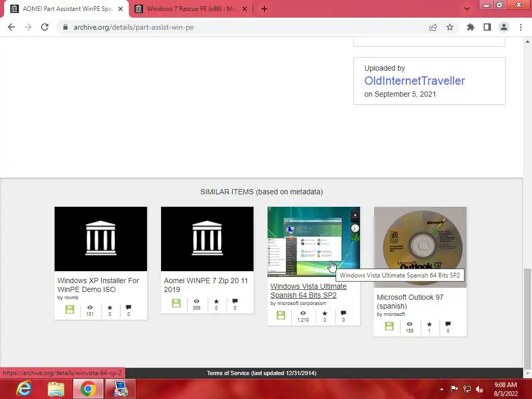Click favorites star on Windows XP Installer card
Viewport: 532px width, 399px height.
[x=110, y=308]
